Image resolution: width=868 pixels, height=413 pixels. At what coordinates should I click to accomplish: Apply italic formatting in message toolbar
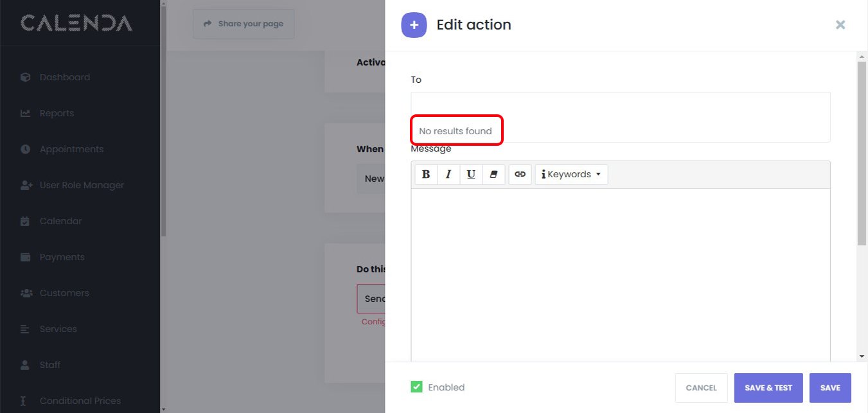[448, 174]
